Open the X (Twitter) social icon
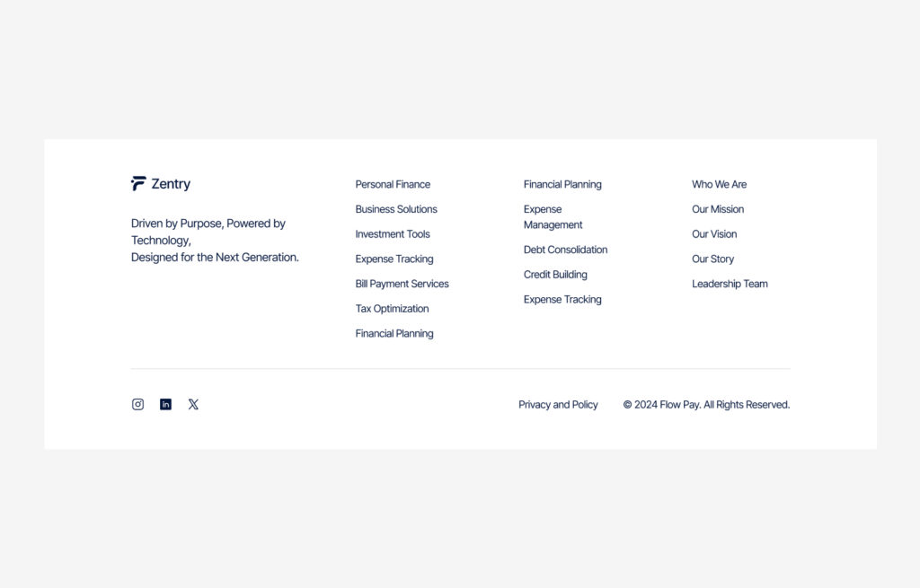 (193, 404)
